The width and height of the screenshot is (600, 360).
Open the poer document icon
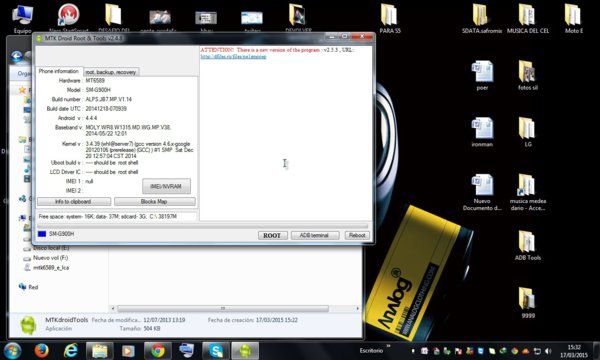coord(482,75)
